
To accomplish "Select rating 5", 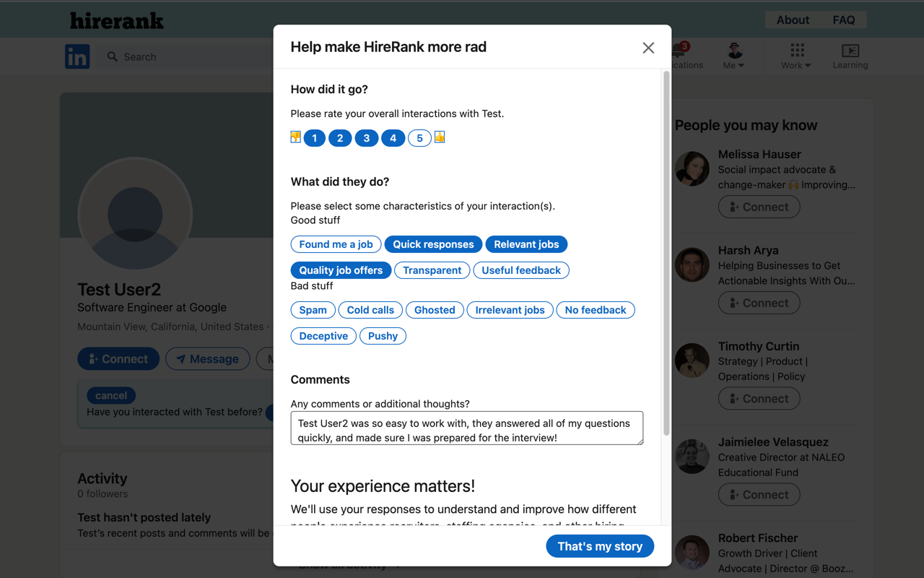I will coord(419,138).
